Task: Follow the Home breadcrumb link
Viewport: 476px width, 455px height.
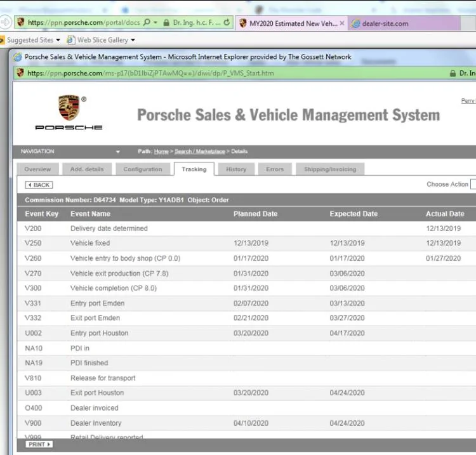Action: [x=161, y=151]
